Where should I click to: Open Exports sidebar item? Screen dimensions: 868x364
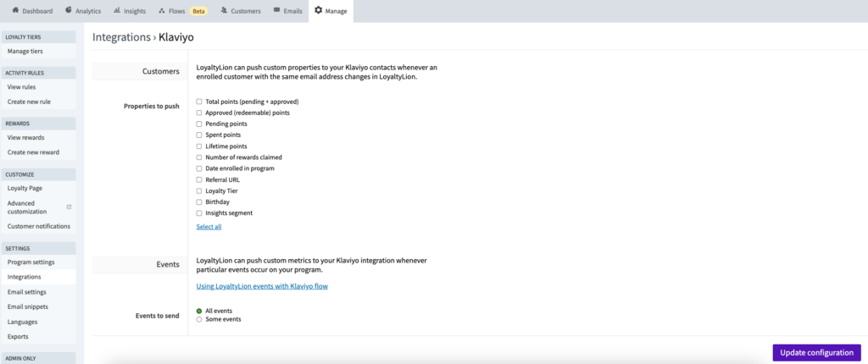(x=18, y=336)
